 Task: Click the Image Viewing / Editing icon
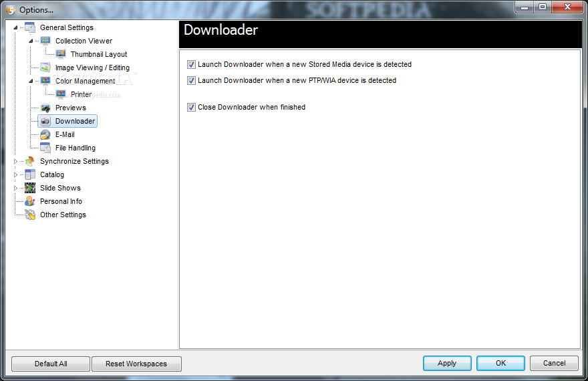click(45, 68)
